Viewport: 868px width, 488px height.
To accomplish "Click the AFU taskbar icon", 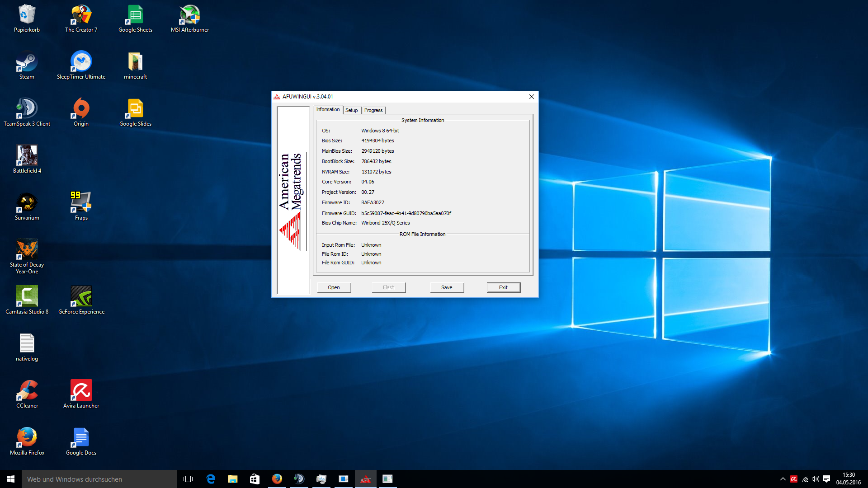I will [365, 479].
